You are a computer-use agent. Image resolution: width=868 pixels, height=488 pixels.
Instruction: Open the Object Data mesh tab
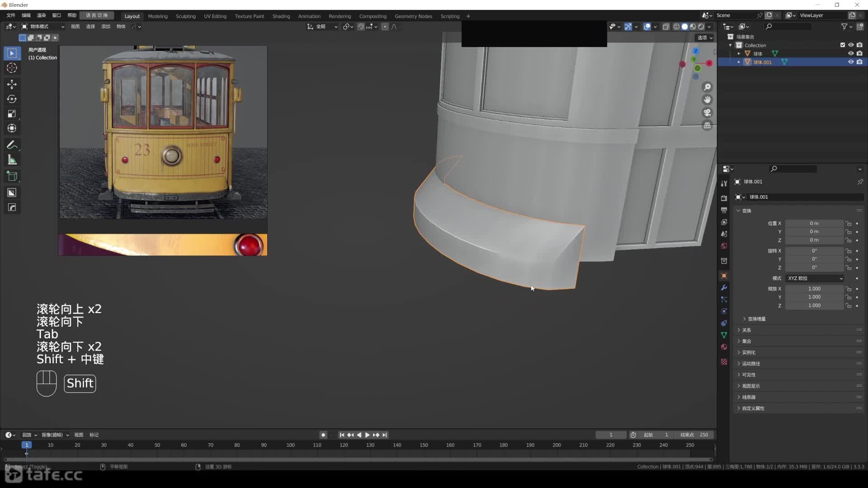pyautogui.click(x=724, y=335)
